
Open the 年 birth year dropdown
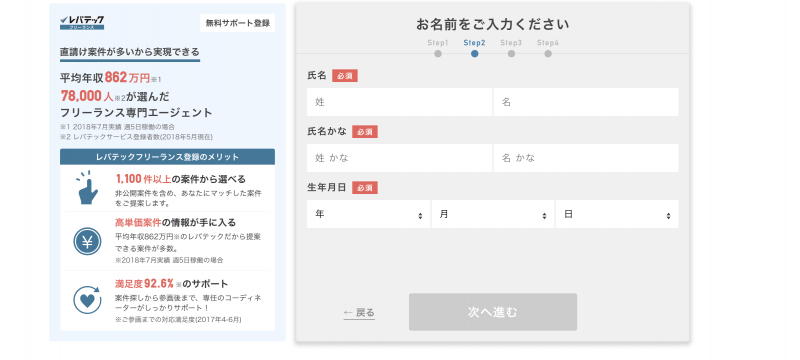click(x=368, y=214)
